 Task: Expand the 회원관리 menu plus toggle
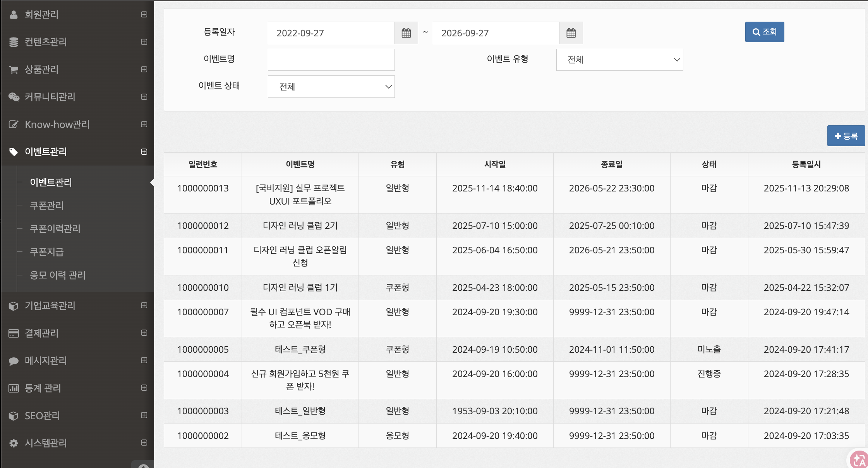[x=144, y=14]
